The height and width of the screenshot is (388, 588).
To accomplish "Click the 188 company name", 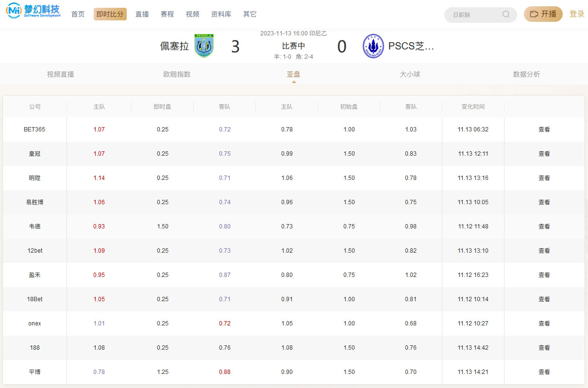I will (x=34, y=348).
